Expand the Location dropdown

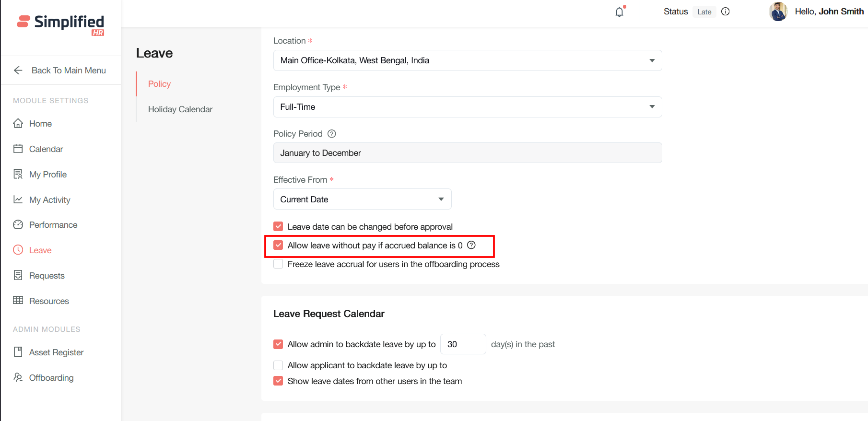[652, 60]
